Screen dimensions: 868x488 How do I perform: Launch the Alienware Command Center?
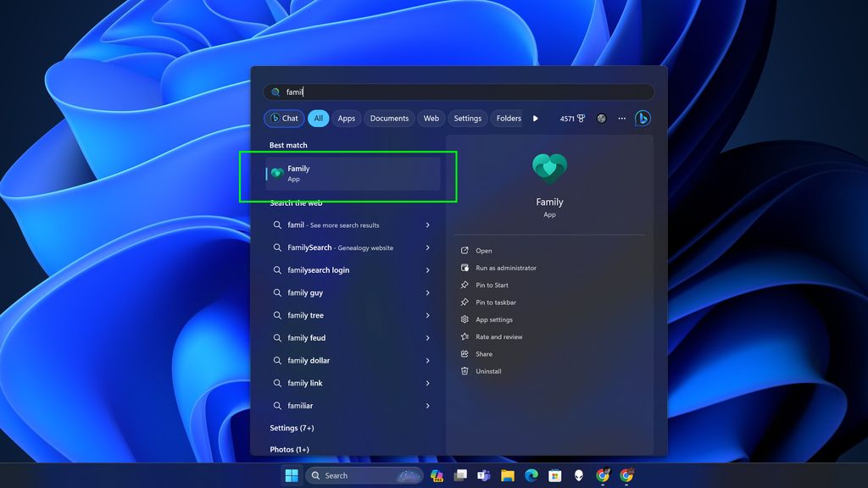[x=577, y=475]
